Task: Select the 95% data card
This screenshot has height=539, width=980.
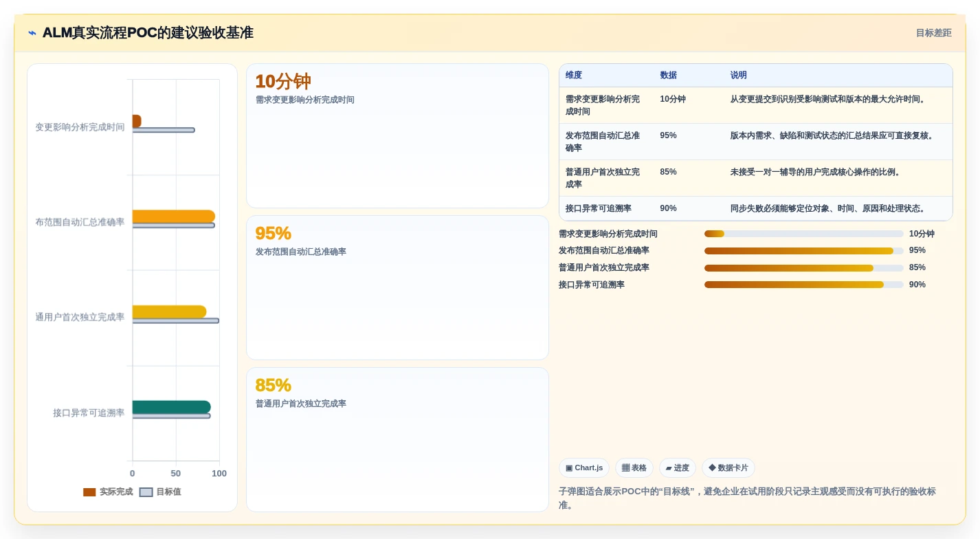Action: 397,288
